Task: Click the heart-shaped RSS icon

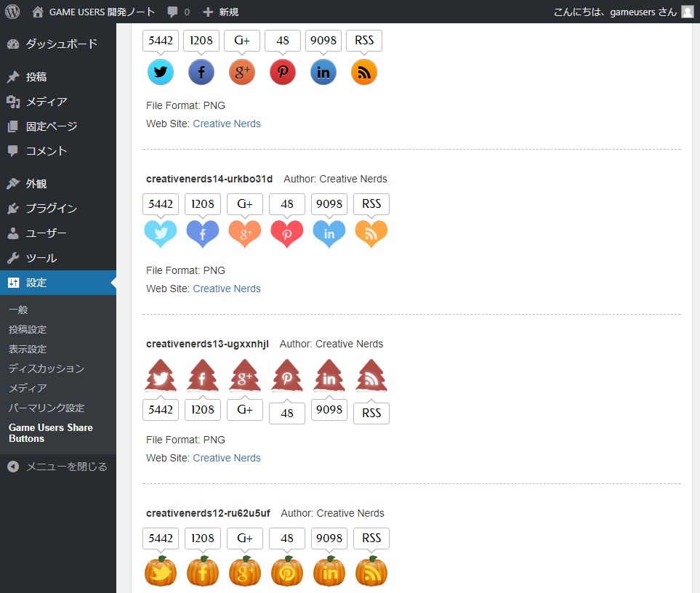Action: click(x=371, y=234)
